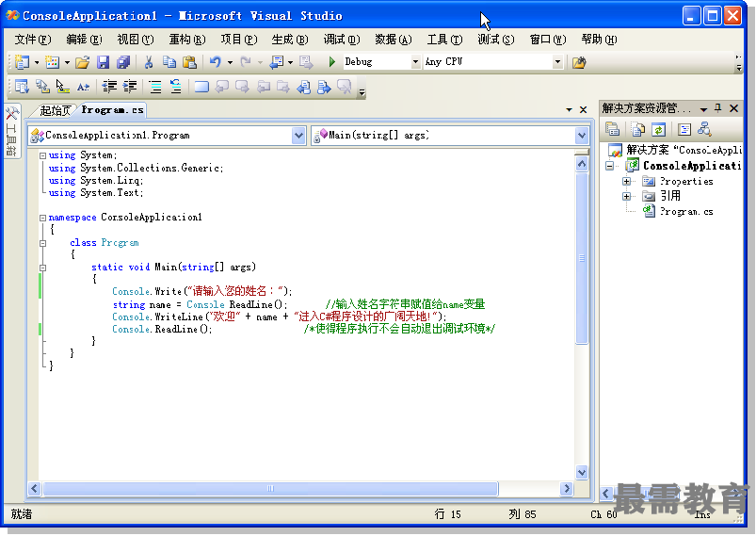The image size is (756, 536).
Task: Collapse the ConsoleApplication1 project node
Action: click(610, 166)
